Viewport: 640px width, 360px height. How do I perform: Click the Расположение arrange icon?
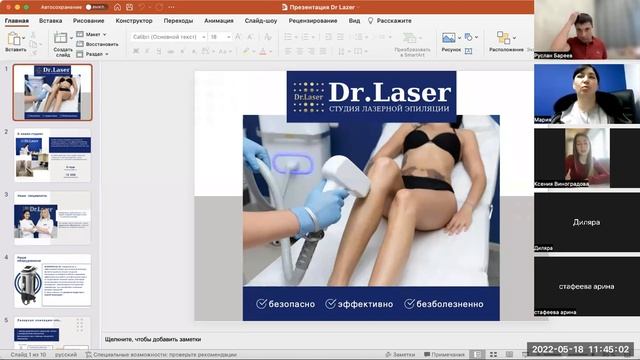pyautogui.click(x=503, y=38)
